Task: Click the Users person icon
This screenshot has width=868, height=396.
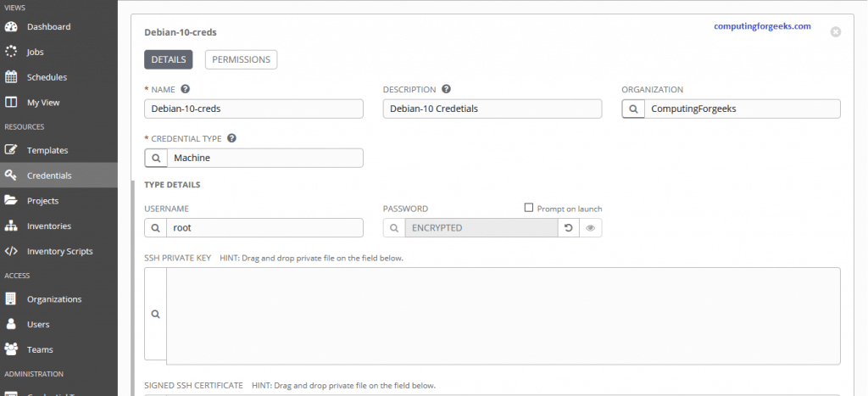Action: [x=11, y=324]
